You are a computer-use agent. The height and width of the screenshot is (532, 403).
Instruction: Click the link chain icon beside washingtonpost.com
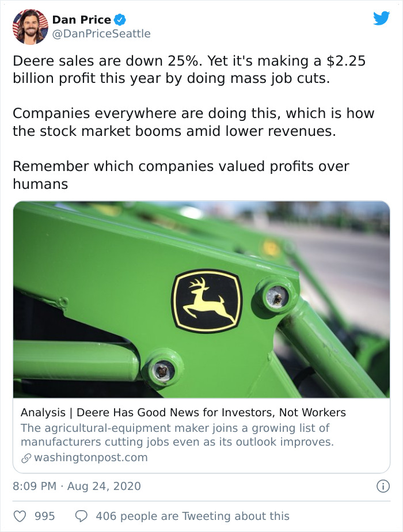[x=25, y=457]
